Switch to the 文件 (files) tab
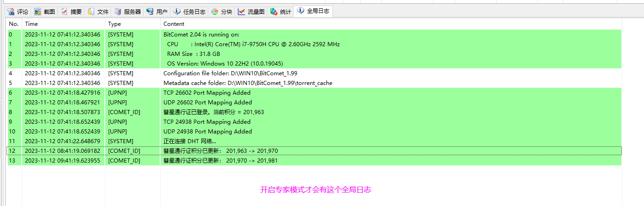 coord(98,12)
